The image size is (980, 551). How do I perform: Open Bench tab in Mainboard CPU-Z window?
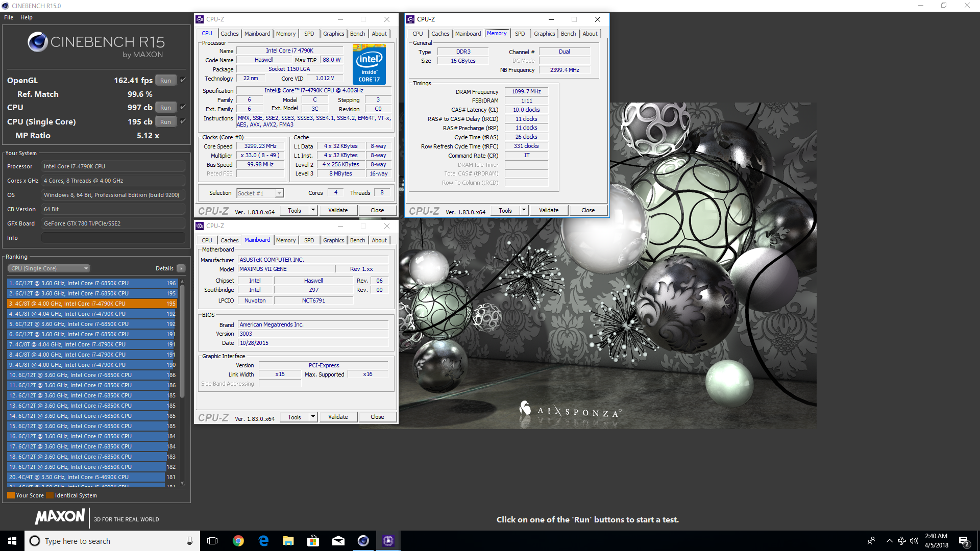(x=357, y=240)
